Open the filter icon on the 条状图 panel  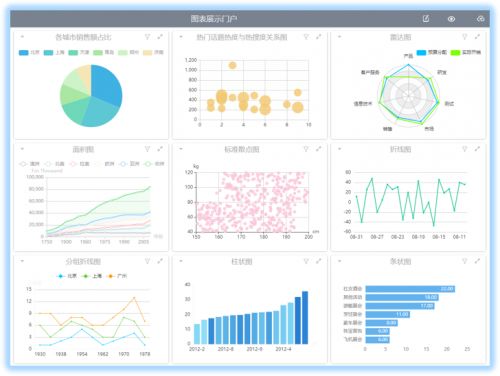coord(465,261)
